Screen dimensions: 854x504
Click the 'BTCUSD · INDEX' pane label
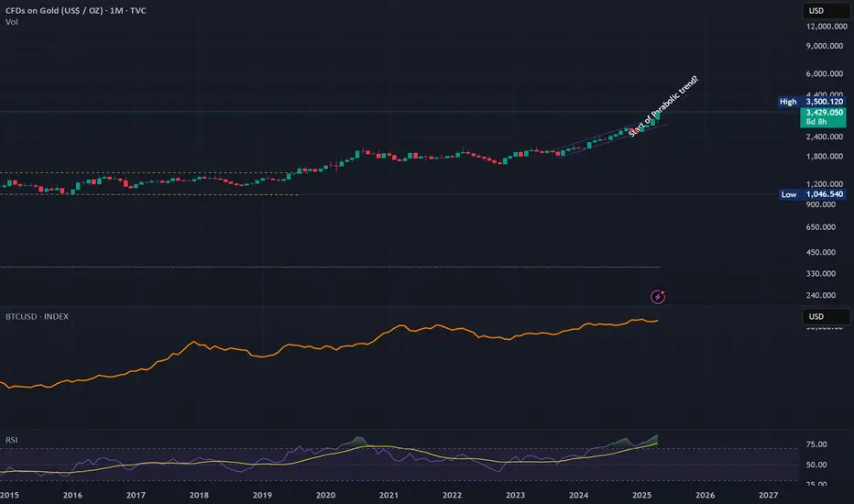pos(37,316)
